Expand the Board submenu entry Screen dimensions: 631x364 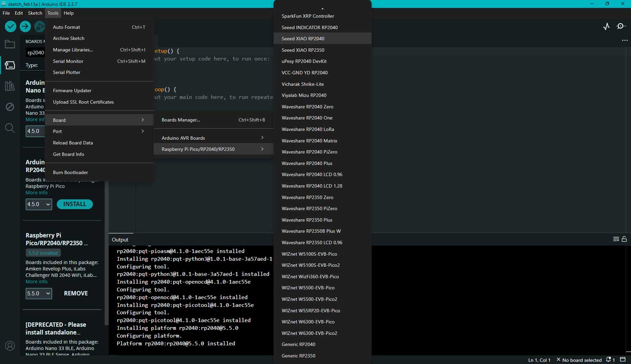point(99,120)
